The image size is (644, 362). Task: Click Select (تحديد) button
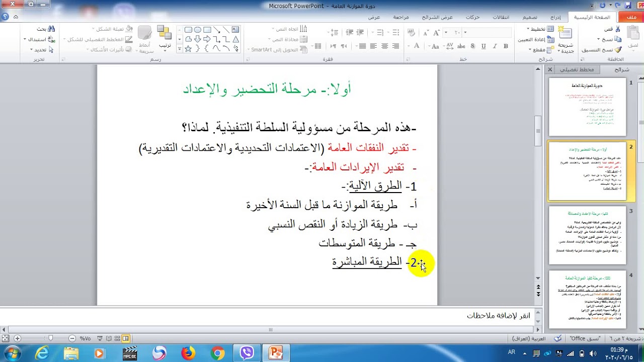click(43, 50)
